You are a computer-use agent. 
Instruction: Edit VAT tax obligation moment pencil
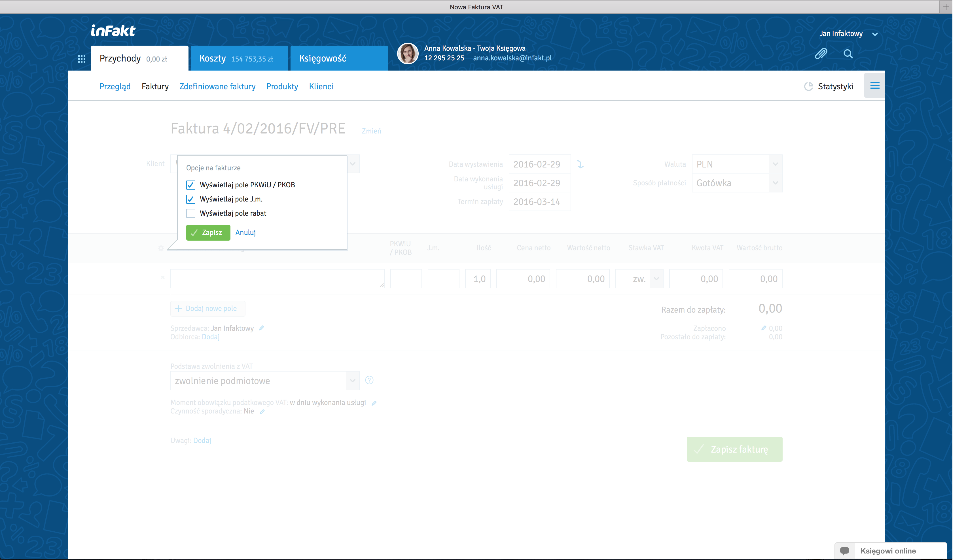point(374,403)
